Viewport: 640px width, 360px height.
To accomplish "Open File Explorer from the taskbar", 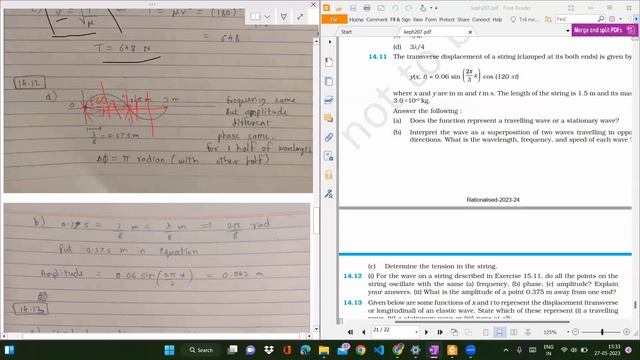I will (324, 350).
